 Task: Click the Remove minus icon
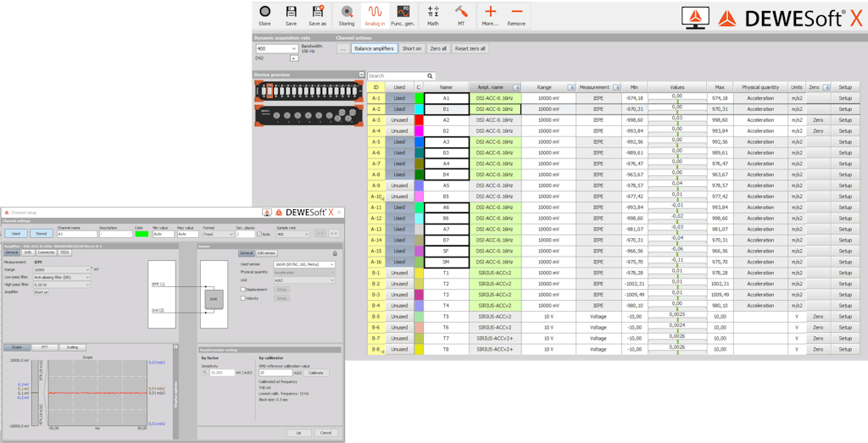click(516, 12)
